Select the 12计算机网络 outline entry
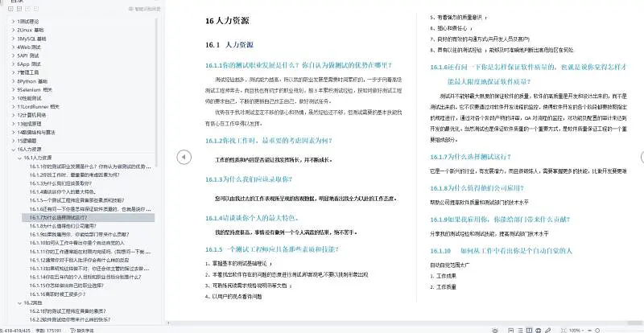 pos(31,115)
